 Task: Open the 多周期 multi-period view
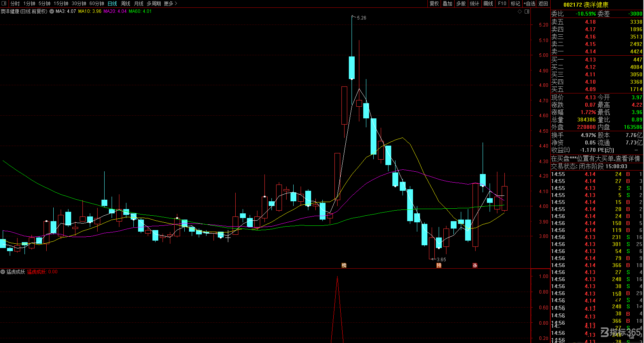point(154,4)
